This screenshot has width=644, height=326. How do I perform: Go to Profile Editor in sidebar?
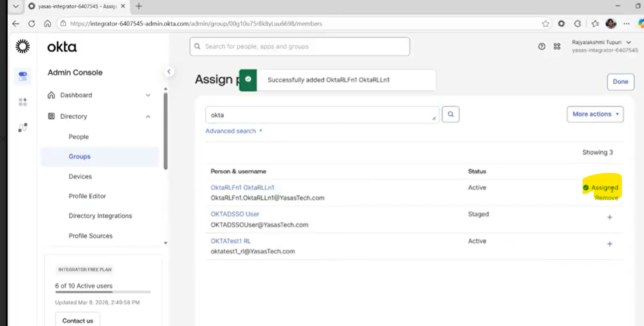[87, 196]
